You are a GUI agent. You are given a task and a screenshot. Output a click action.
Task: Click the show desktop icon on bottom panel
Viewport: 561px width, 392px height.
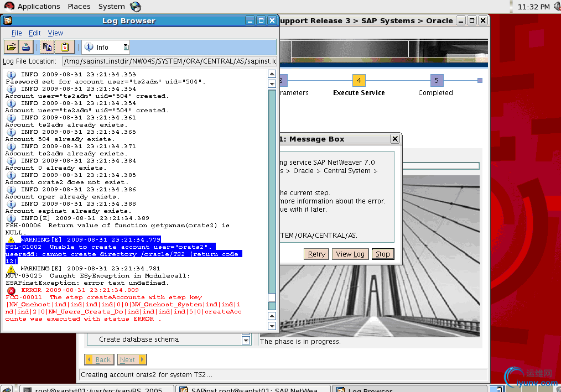click(x=7, y=389)
